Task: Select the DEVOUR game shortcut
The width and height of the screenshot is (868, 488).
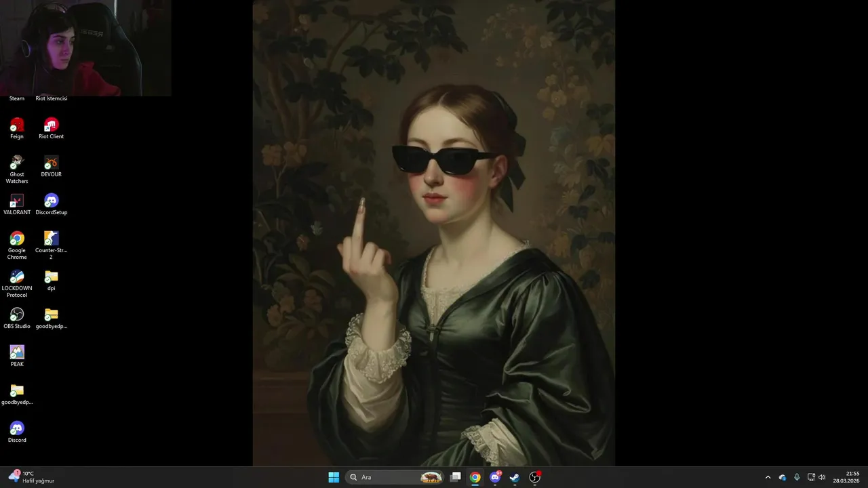Action: point(52,167)
